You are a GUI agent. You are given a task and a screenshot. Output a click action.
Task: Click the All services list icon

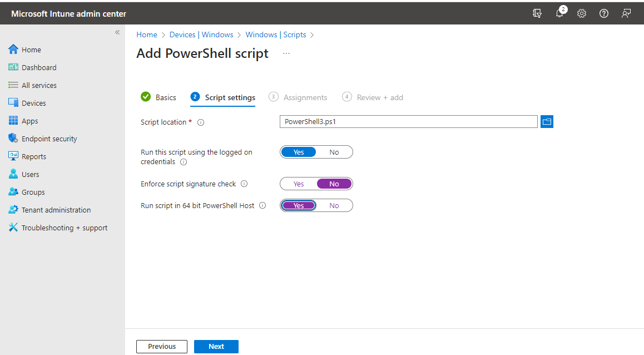coord(13,85)
